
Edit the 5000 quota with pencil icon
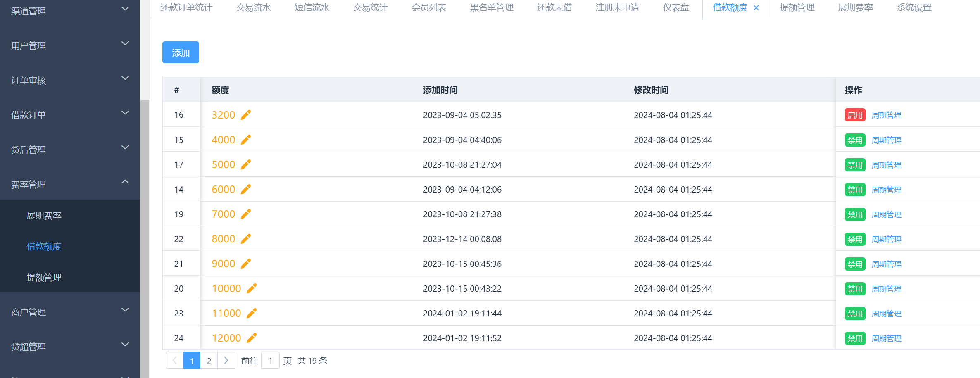(x=246, y=164)
